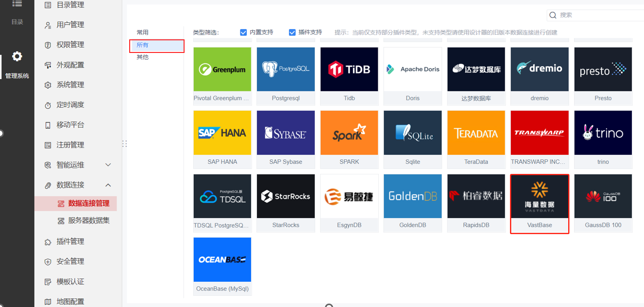
Task: Click the 用户管理 person icon
Action: [x=48, y=25]
